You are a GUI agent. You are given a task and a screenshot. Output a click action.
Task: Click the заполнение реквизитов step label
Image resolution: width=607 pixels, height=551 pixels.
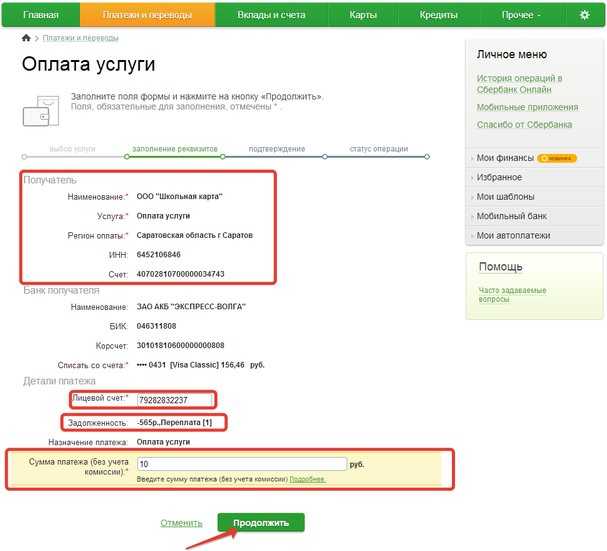coord(175,149)
